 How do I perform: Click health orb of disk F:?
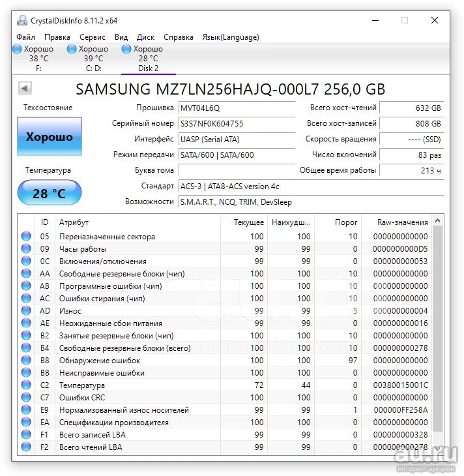pos(18,49)
